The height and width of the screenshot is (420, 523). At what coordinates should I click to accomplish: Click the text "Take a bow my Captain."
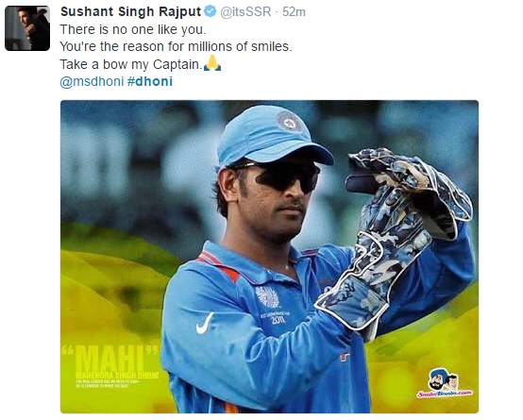click(131, 64)
